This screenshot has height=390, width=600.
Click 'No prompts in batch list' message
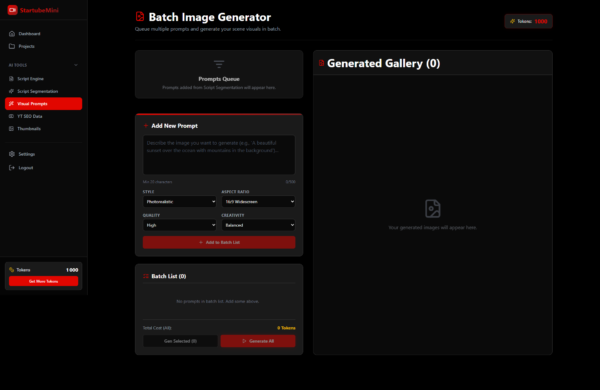218,302
